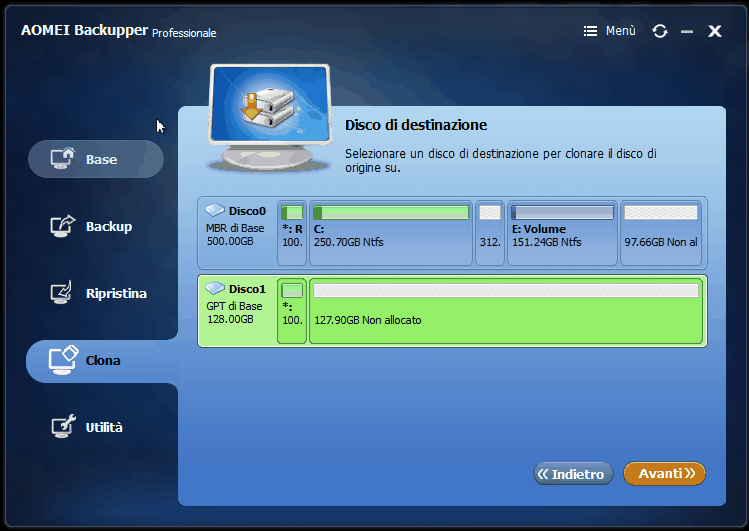Switch to the Backup tab label

pos(109,226)
